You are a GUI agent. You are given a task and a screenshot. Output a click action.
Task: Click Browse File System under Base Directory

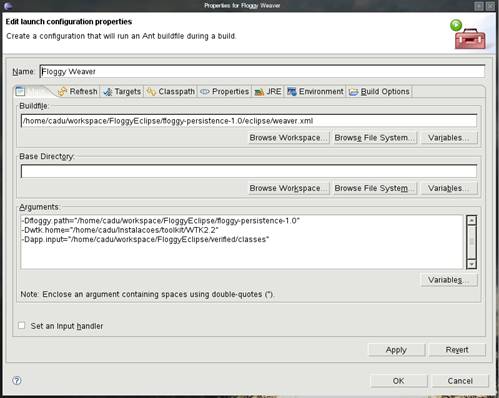375,188
